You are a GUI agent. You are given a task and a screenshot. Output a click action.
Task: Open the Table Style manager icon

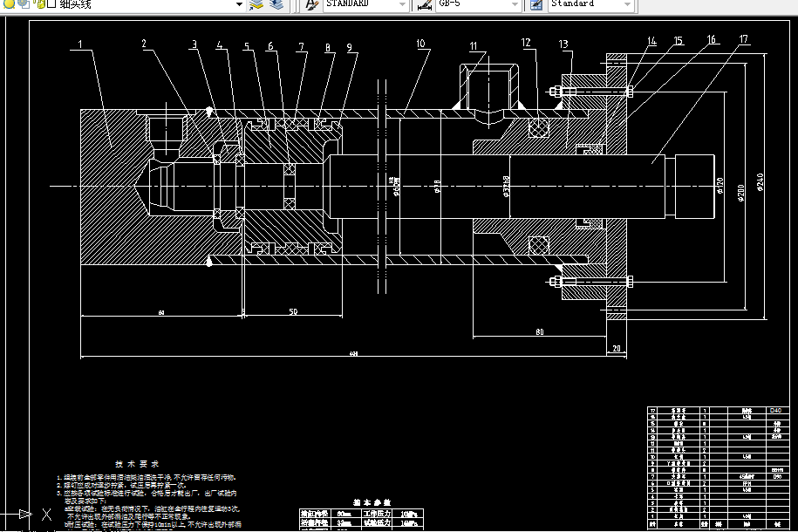pyautogui.click(x=536, y=4)
